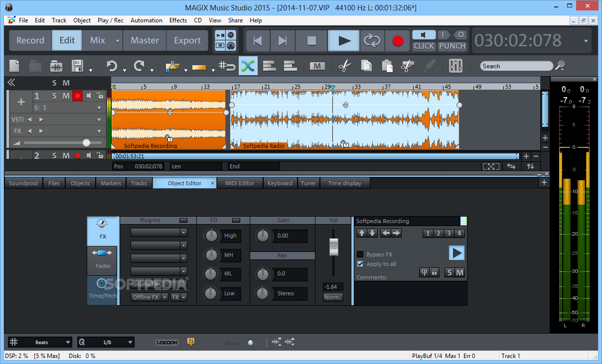Switch to Master view button
The width and height of the screenshot is (602, 364).
pos(145,40)
